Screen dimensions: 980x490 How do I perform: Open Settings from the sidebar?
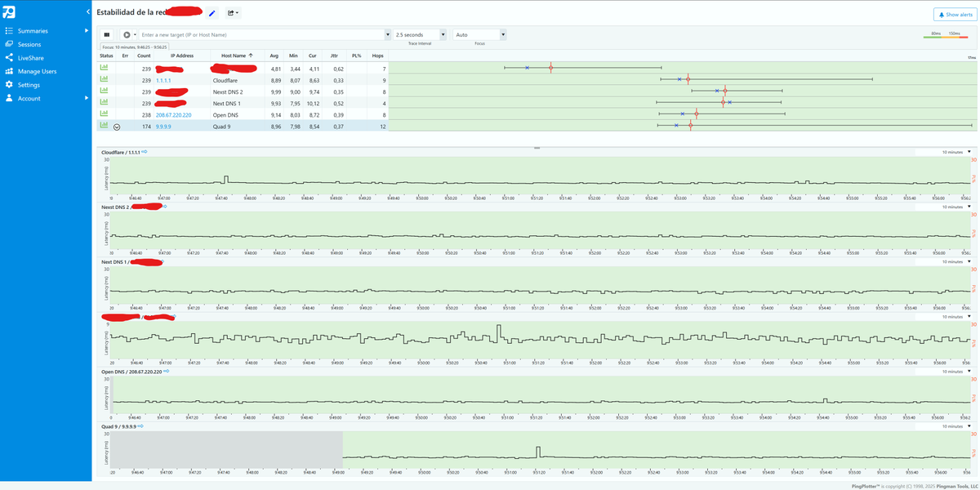pos(29,85)
